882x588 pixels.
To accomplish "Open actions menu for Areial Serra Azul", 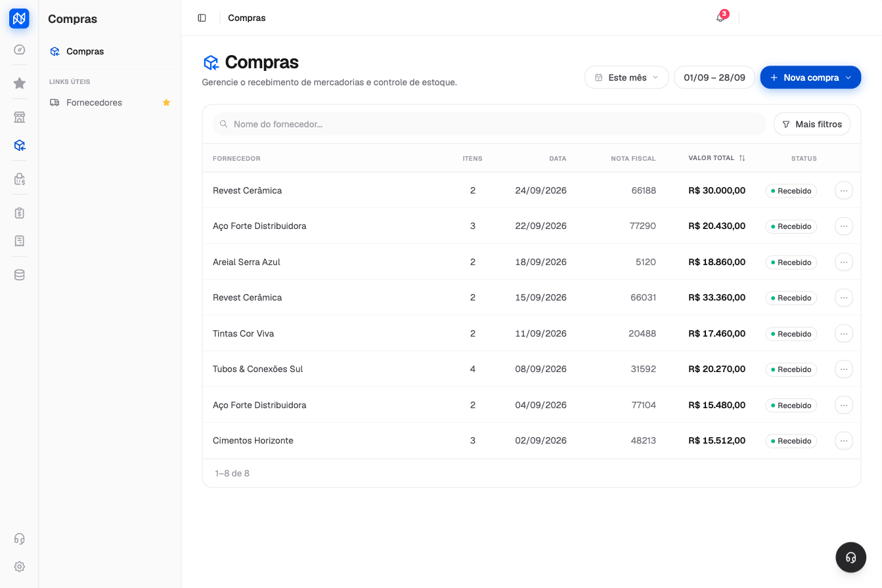I will pyautogui.click(x=844, y=262).
